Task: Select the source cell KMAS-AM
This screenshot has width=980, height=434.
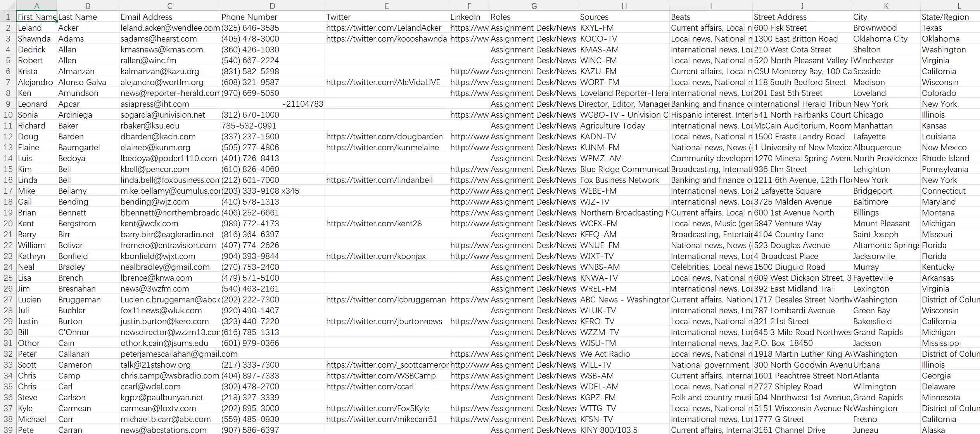Action: 624,50
